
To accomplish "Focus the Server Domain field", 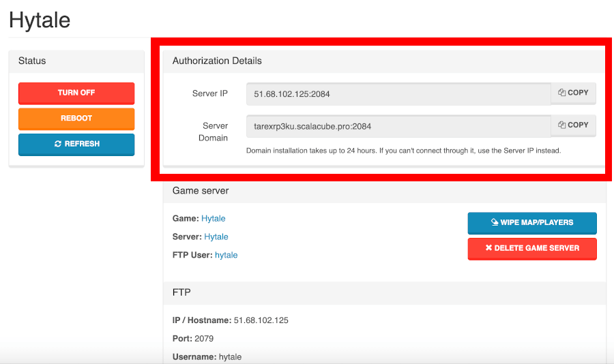I will [x=398, y=126].
